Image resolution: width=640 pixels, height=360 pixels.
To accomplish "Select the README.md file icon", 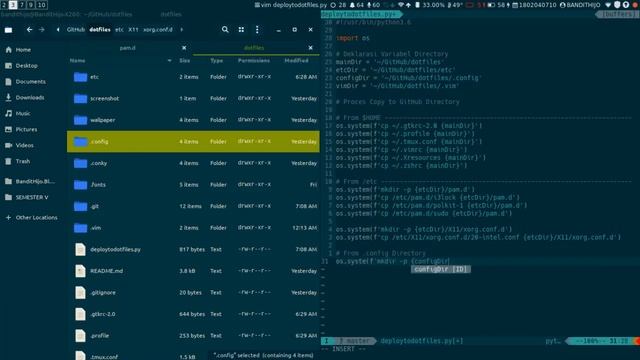I will (80, 271).
